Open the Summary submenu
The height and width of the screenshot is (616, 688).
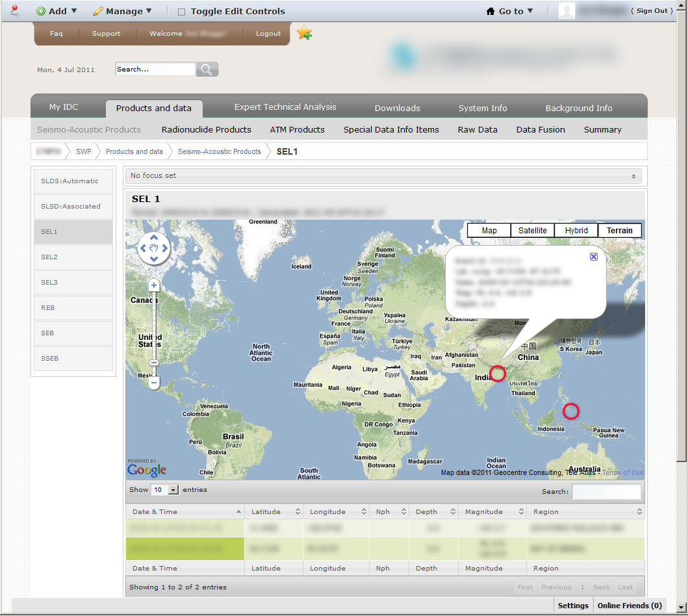tap(602, 130)
